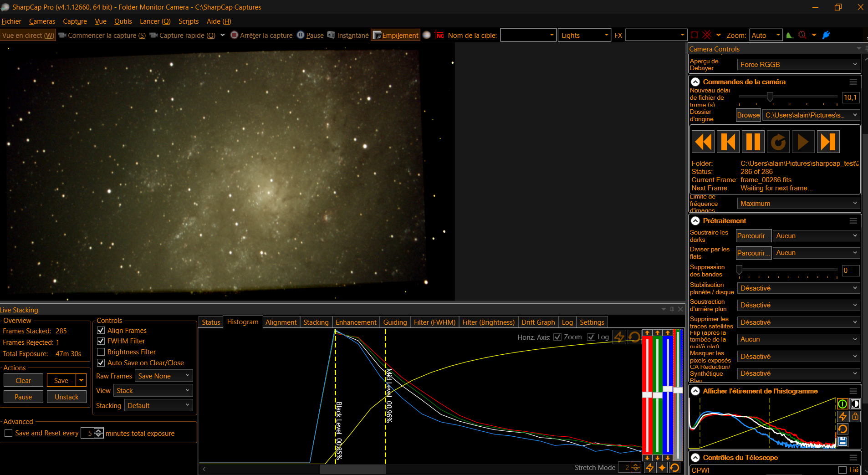
Task: Click the four-point star icon beside Stretch Mode
Action: tap(662, 467)
